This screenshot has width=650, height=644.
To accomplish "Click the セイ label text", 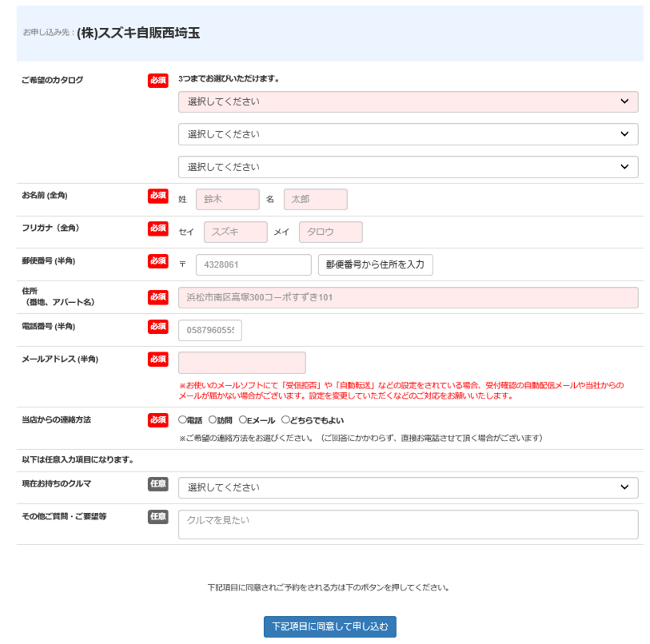I will pyautogui.click(x=186, y=232).
